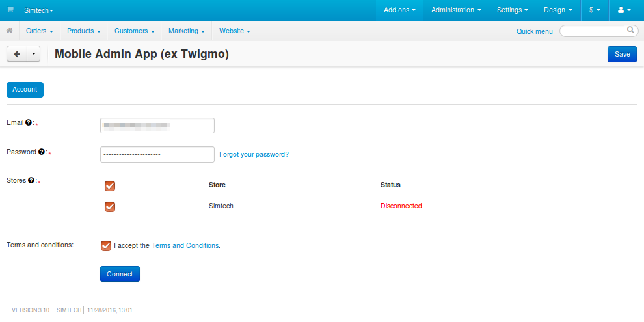Open the Forgot your password link
The height and width of the screenshot is (322, 644).
click(x=254, y=154)
